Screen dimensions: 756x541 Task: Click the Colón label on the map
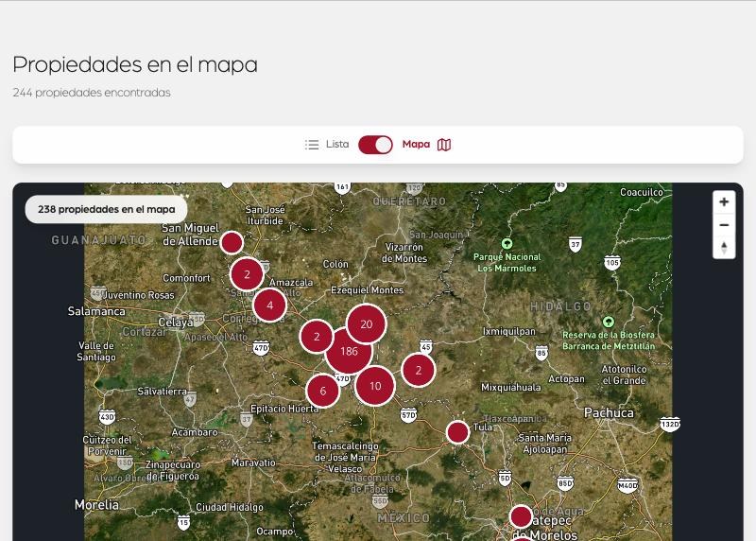click(335, 264)
